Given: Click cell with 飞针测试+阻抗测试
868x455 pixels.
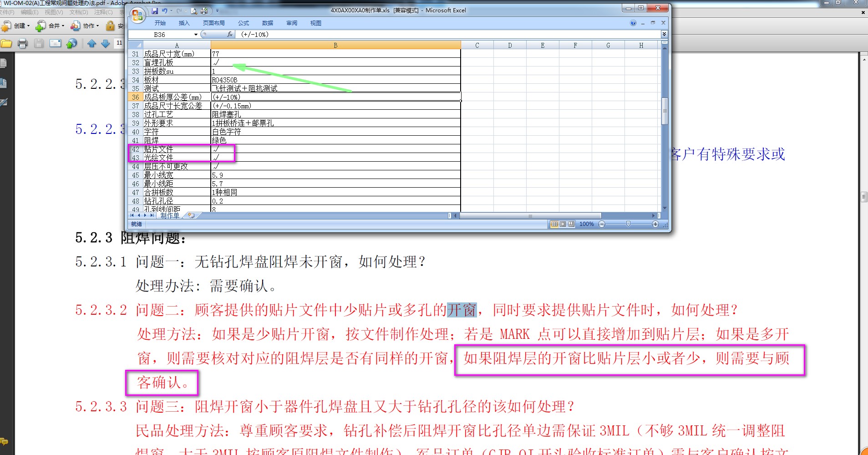Looking at the screenshot, I should point(335,88).
